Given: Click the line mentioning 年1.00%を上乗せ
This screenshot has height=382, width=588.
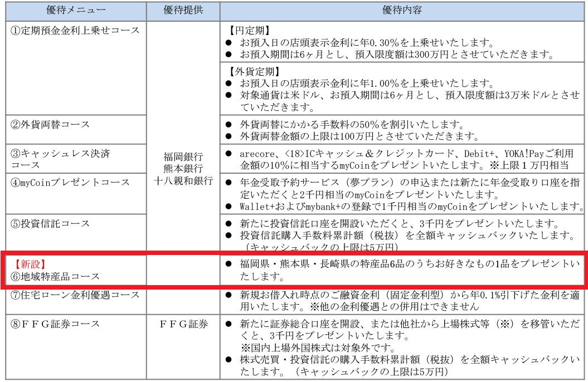Looking at the screenshot, I should click(x=367, y=83).
